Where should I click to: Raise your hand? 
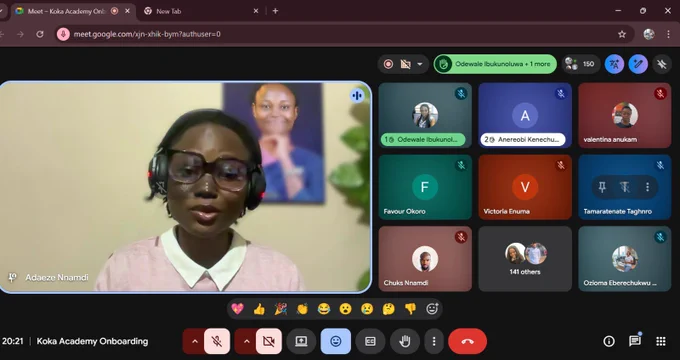(x=405, y=341)
